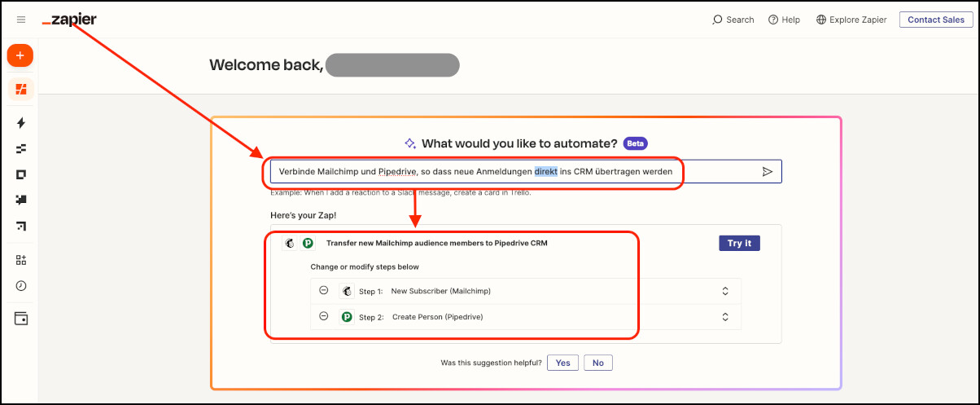Open Help in the top bar
The image size is (980, 405).
(x=784, y=20)
